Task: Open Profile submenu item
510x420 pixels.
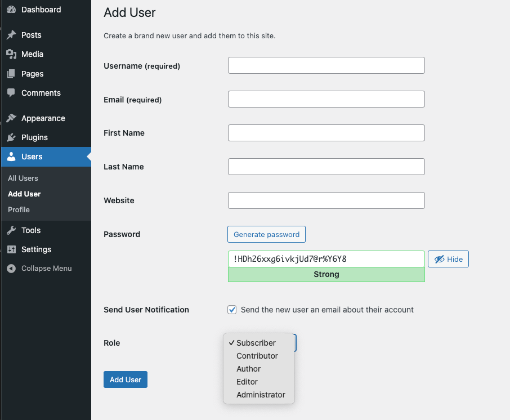Action: 19,210
